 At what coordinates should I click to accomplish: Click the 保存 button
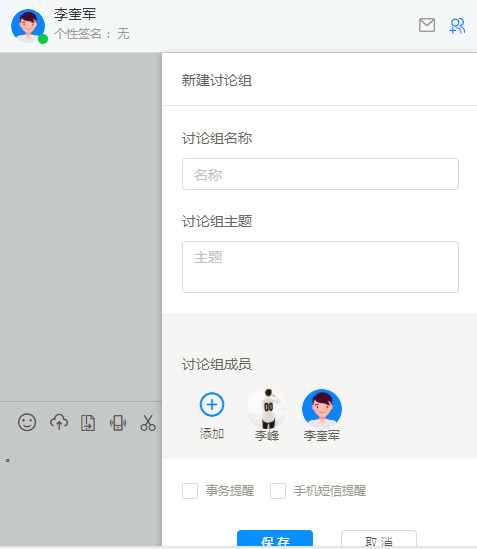point(275,539)
